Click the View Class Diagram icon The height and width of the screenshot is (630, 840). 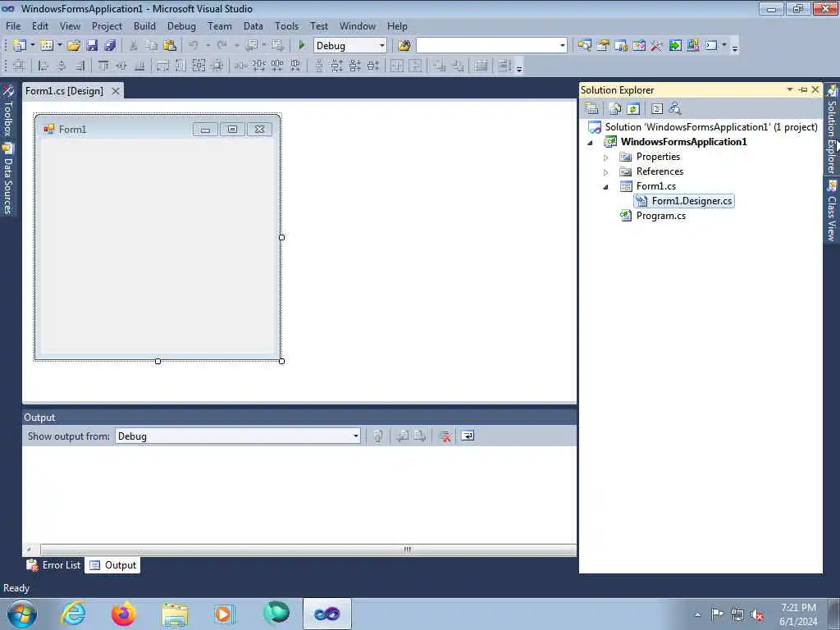675,109
